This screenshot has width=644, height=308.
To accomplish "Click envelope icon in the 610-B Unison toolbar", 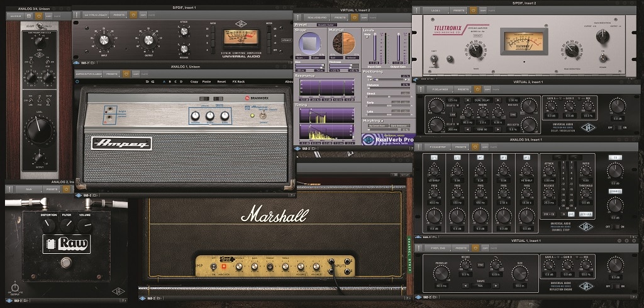I will 29,16.
